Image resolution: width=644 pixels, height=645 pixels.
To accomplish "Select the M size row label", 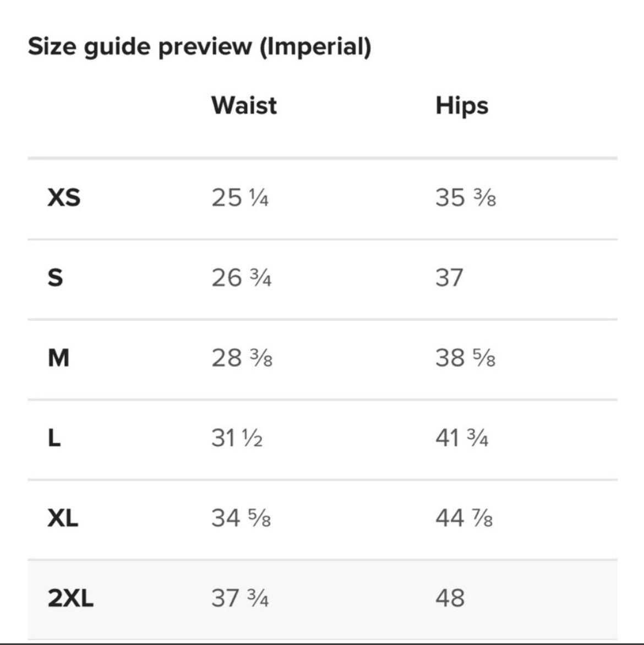I will coord(58,358).
